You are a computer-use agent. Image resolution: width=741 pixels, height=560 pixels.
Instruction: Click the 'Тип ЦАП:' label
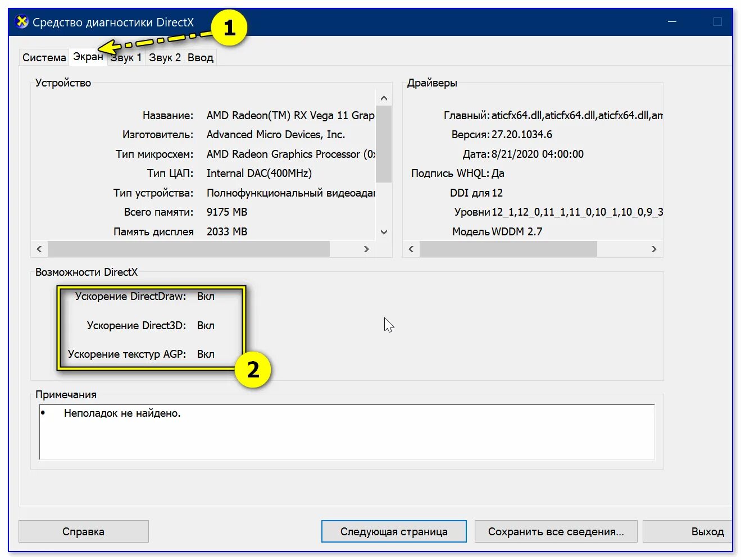(x=170, y=173)
